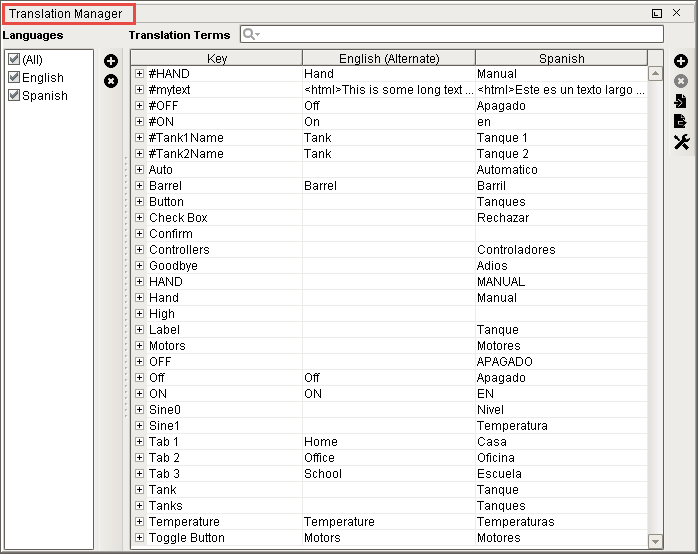
Task: Select the Spanish cell 'Controladores'
Action: click(x=561, y=250)
